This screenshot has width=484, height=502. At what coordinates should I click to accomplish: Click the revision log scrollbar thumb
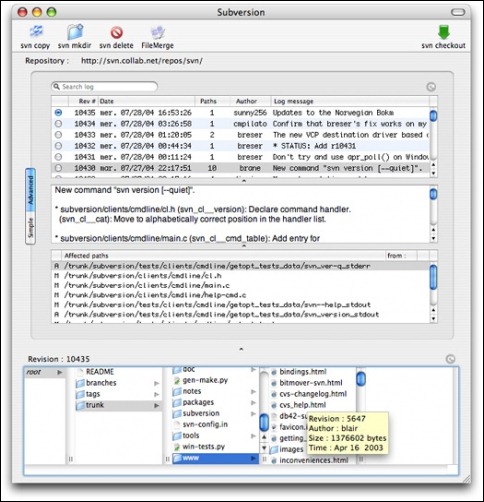pos(433,116)
